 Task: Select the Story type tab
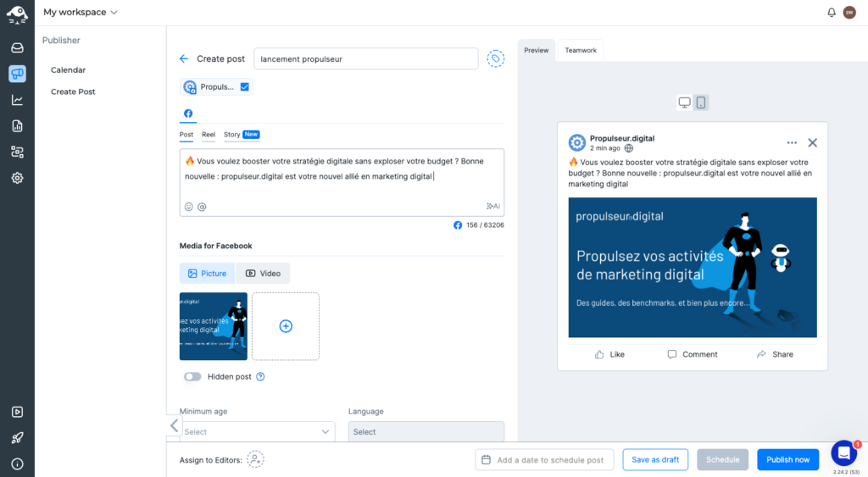[242, 135]
